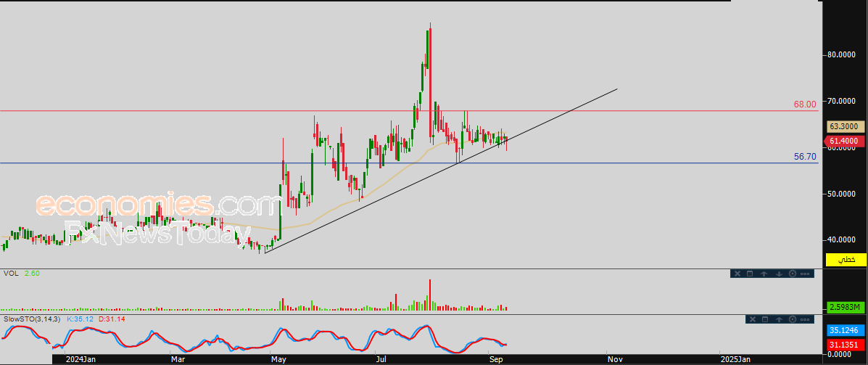Open SlowSTO panel settings gear
868x365 pixels.
tap(793, 319)
